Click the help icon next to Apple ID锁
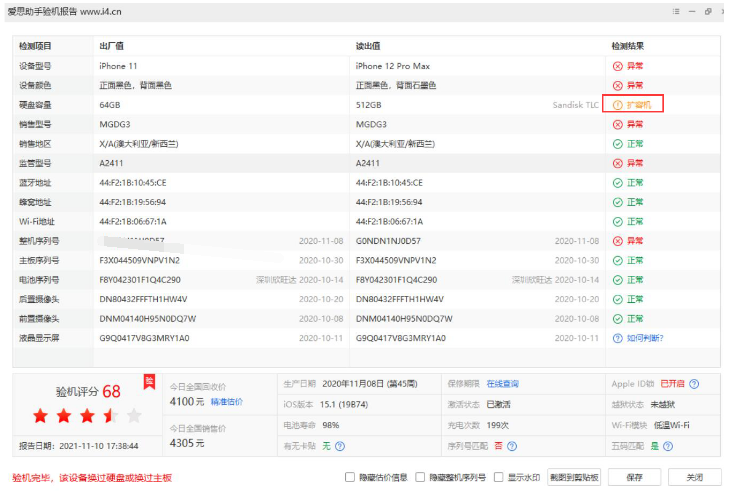Image resolution: width=729 pixels, height=495 pixels. coord(694,384)
